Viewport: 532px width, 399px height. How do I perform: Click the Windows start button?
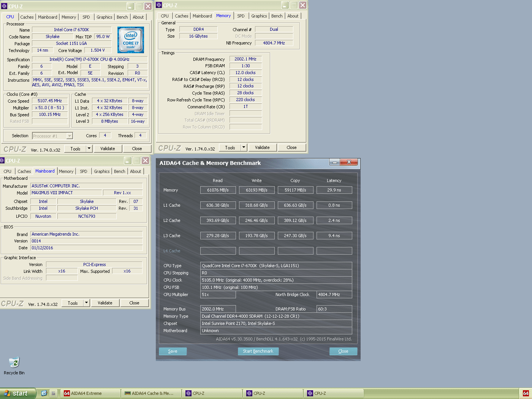click(x=18, y=393)
